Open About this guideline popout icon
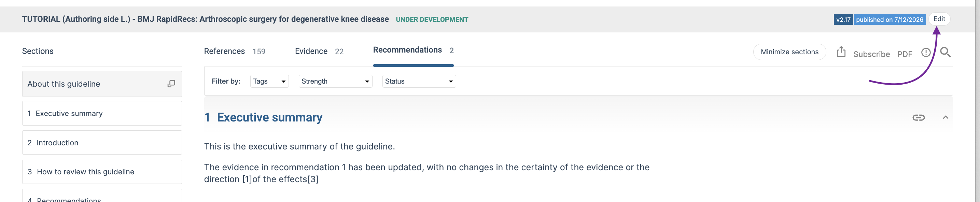The height and width of the screenshot is (202, 980). (171, 84)
